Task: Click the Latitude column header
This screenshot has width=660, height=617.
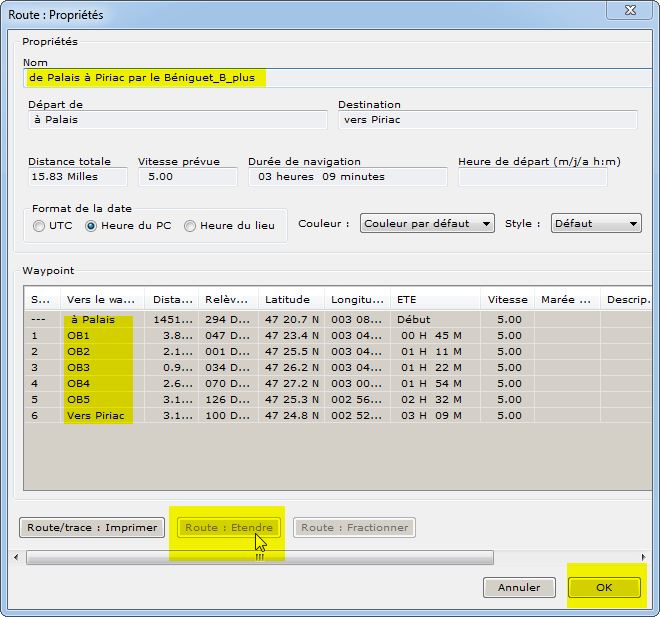Action: (x=291, y=300)
